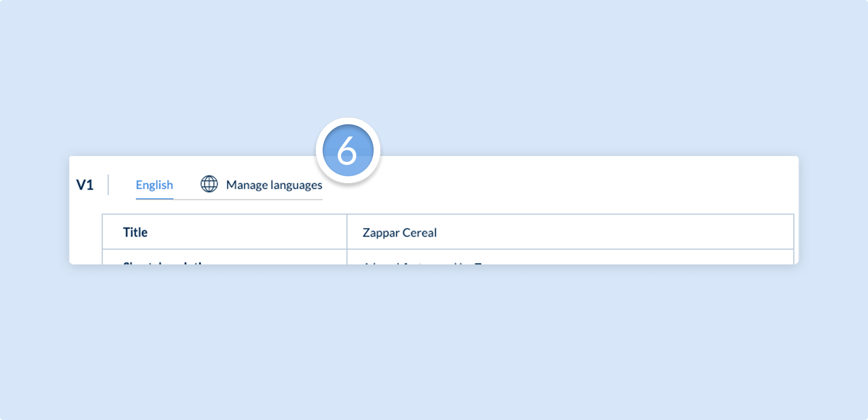Click the cut-off short description value cell
Image resolution: width=868 pixels, height=420 pixels.
pyautogui.click(x=570, y=257)
